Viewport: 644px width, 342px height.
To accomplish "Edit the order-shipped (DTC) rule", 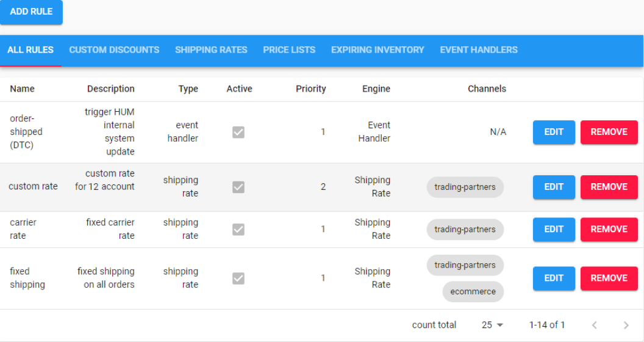I will (554, 132).
